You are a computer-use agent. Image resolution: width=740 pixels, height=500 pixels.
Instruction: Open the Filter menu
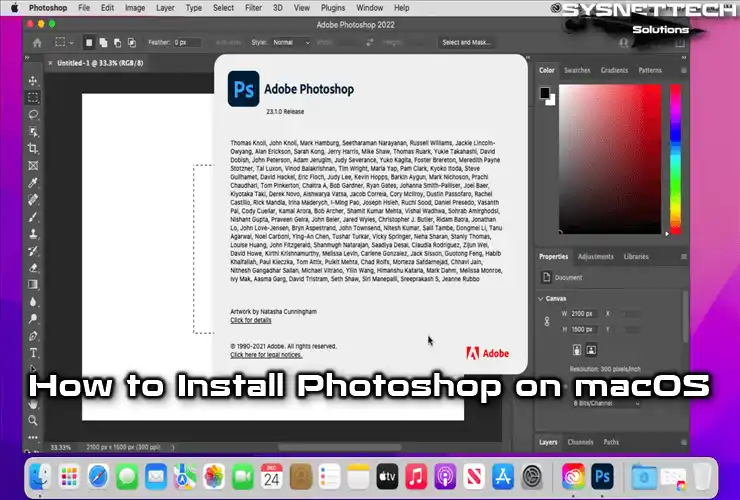pyautogui.click(x=253, y=8)
